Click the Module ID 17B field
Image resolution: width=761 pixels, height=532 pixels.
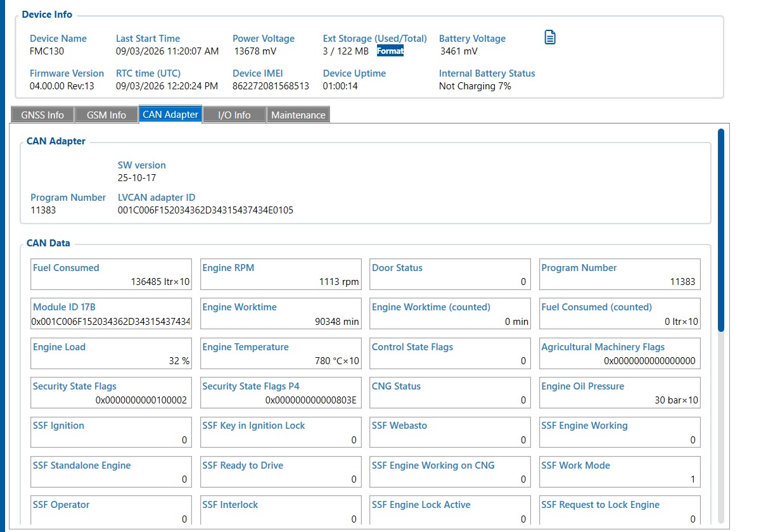tap(111, 314)
